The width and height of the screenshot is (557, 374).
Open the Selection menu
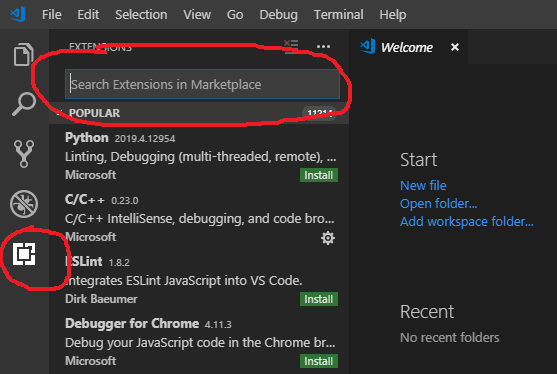pyautogui.click(x=141, y=15)
